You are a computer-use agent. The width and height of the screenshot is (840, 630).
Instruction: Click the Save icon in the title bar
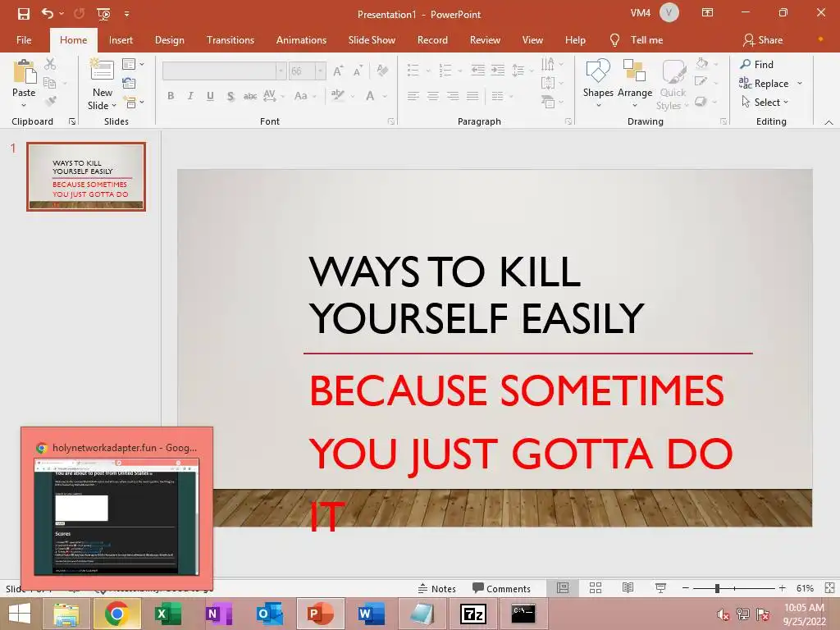pos(24,14)
